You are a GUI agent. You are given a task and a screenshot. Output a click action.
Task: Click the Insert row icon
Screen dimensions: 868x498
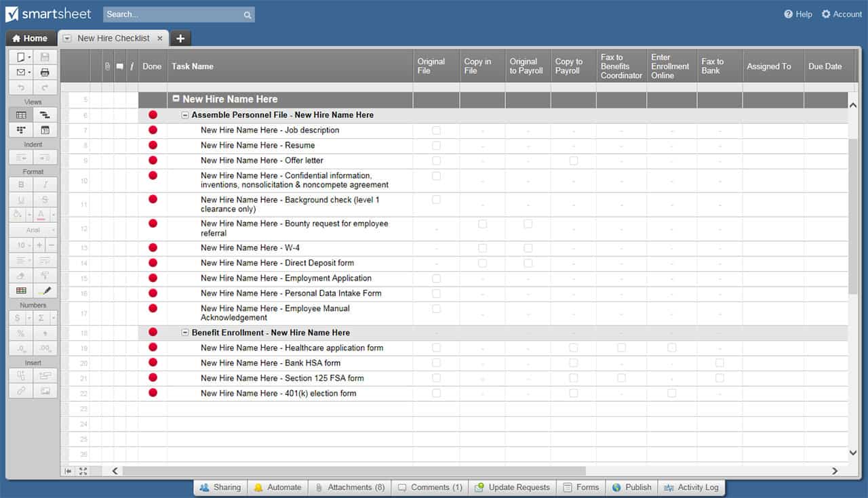click(45, 375)
